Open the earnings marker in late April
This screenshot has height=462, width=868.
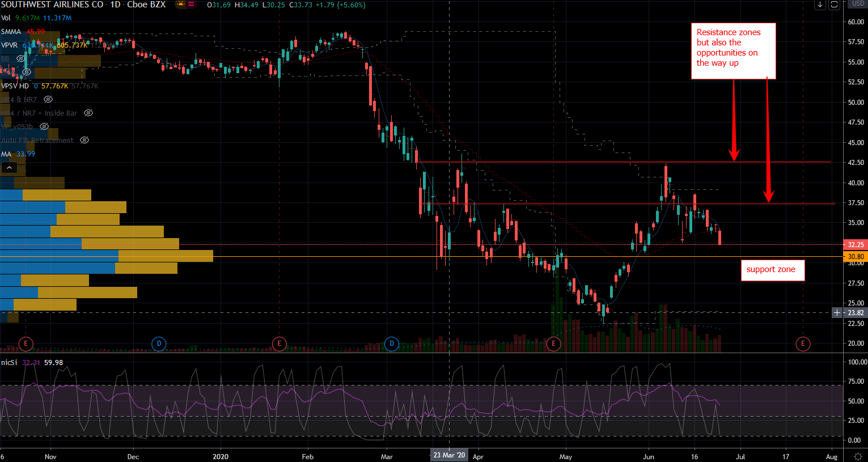click(x=553, y=344)
